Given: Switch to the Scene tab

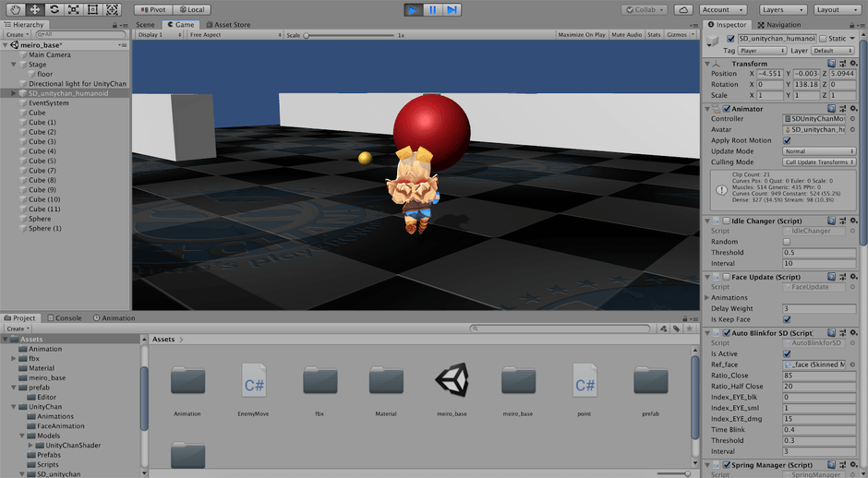Looking at the screenshot, I should click(x=146, y=24).
